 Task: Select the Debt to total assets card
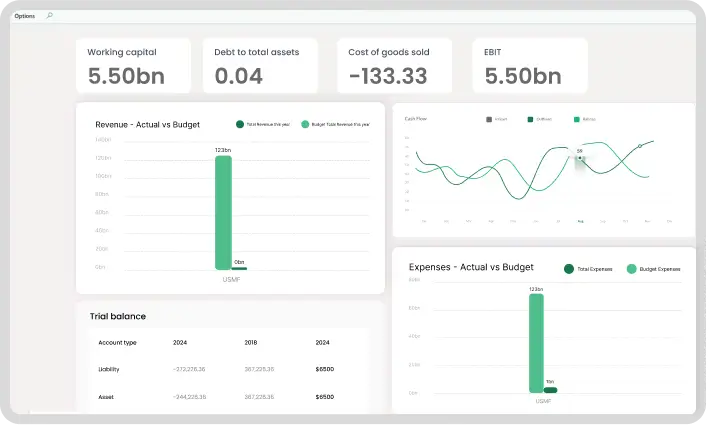[x=260, y=65]
